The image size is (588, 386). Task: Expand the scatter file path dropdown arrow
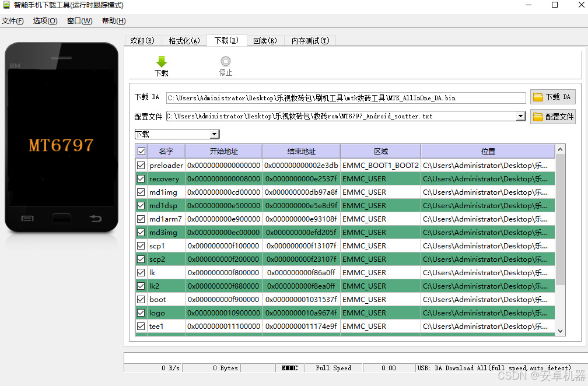520,116
